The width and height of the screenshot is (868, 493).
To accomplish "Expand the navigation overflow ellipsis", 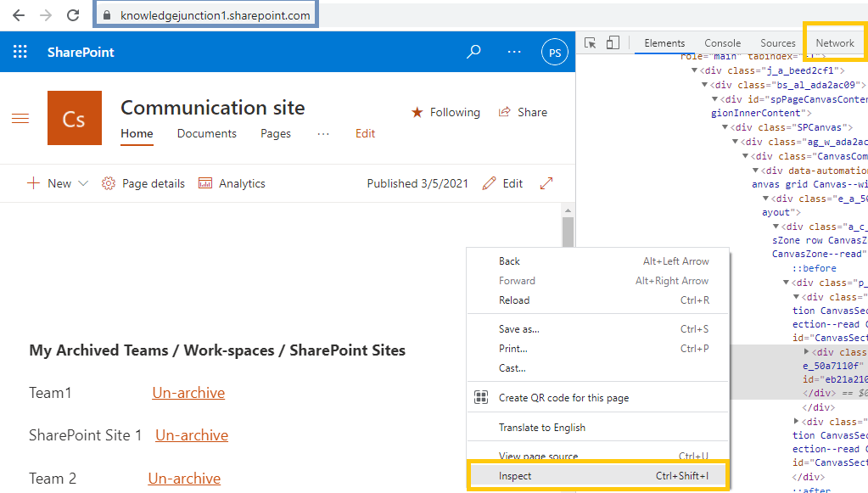I will (x=323, y=134).
